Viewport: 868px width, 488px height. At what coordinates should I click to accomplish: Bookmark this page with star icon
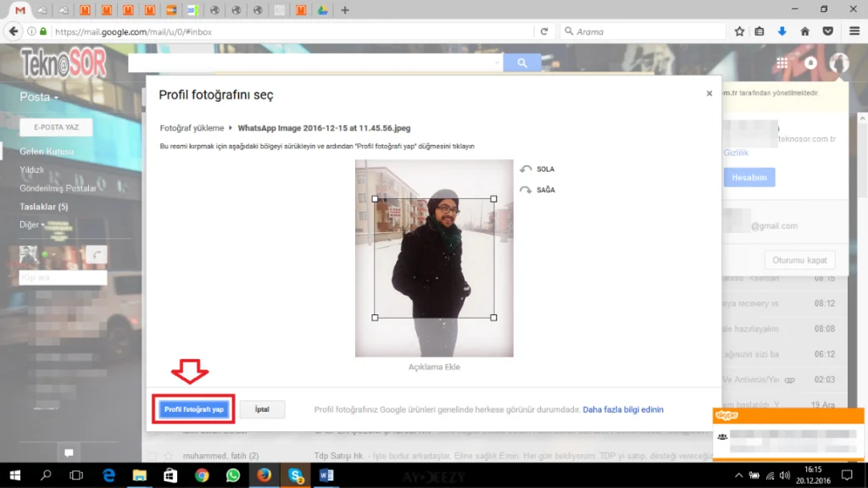(739, 31)
